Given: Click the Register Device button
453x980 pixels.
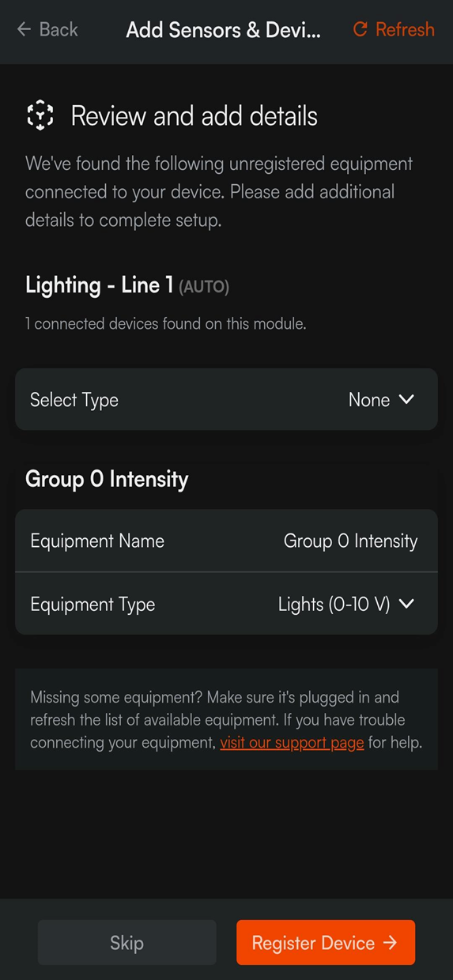Looking at the screenshot, I should coord(326,942).
